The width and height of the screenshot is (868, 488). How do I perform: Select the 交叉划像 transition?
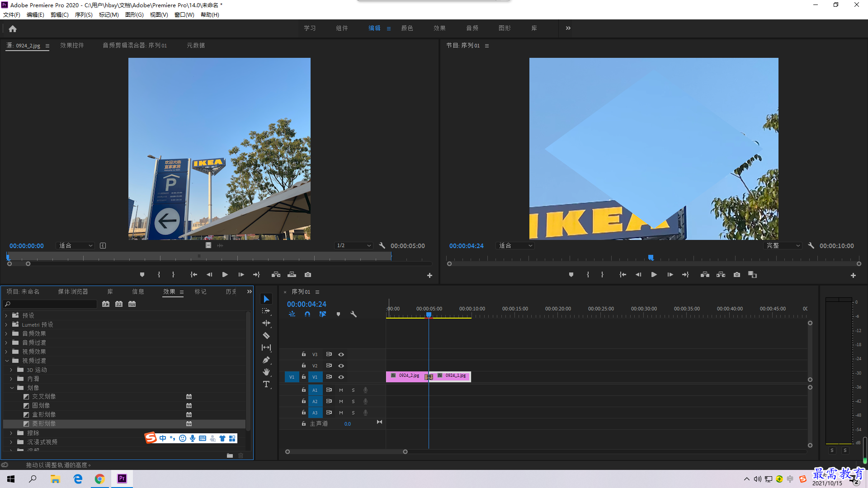click(x=44, y=397)
